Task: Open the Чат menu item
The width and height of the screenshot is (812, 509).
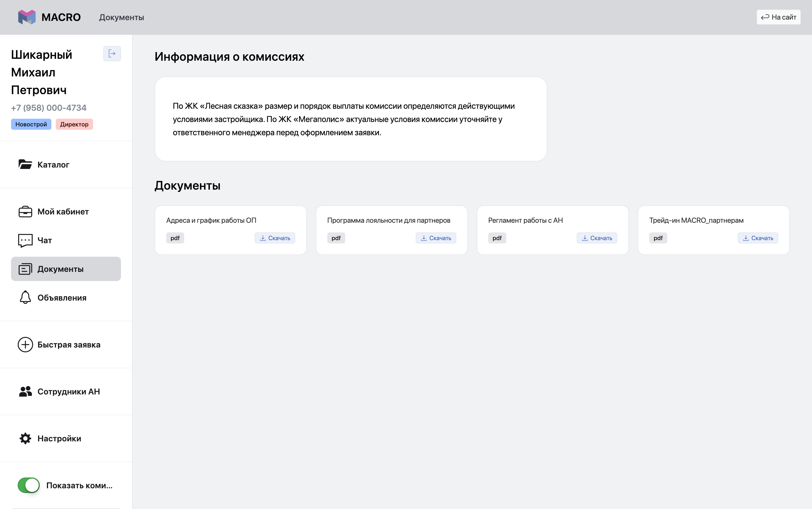Action: [x=66, y=240]
